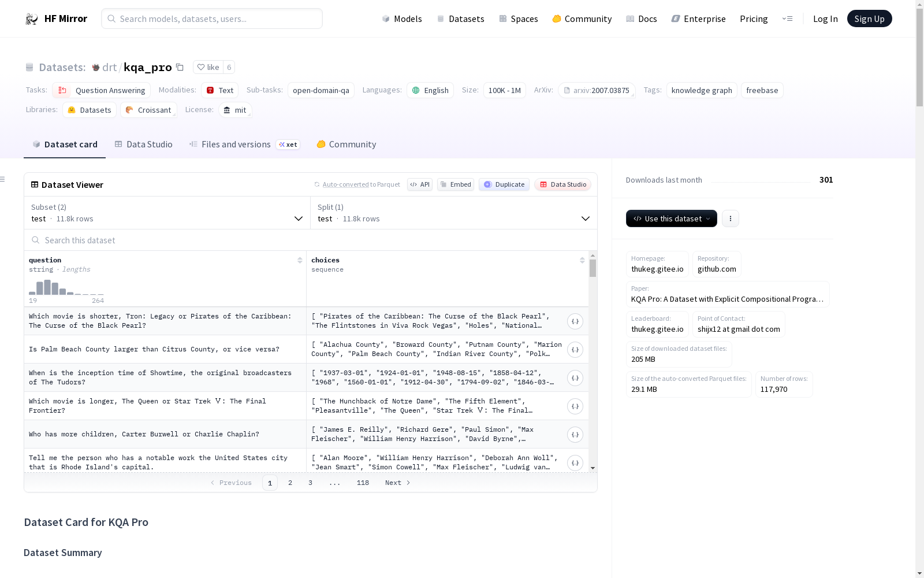Expand the Subset dropdown
This screenshot has height=578, width=924.
167,213
